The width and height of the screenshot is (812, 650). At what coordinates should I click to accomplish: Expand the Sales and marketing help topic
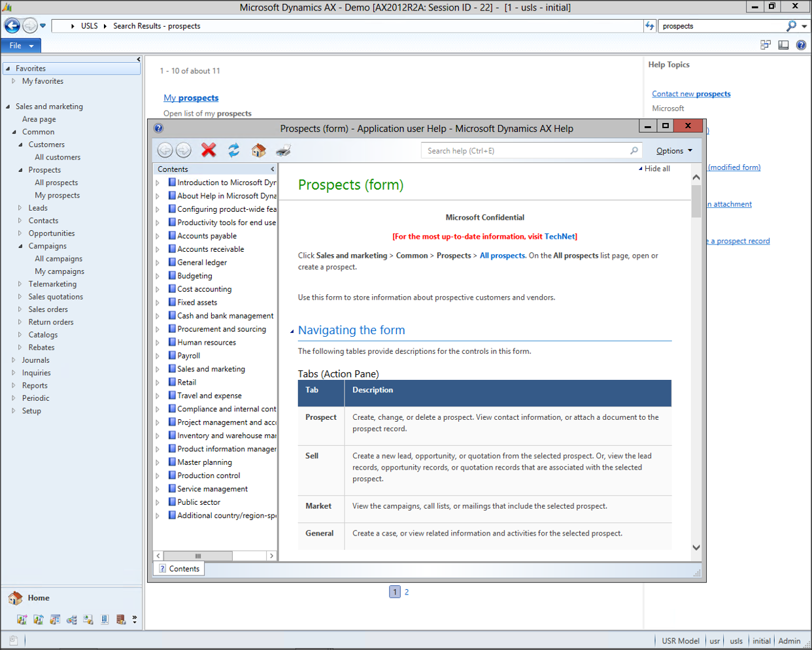[158, 369]
